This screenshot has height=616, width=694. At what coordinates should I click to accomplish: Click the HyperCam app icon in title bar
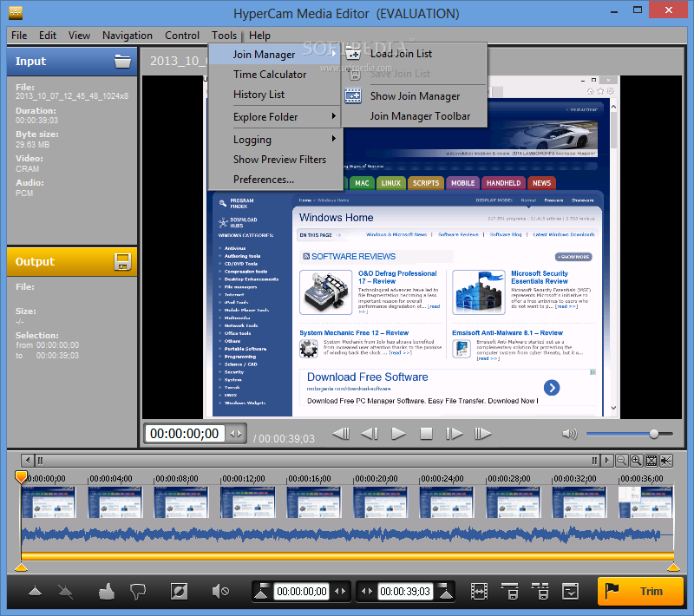16,13
